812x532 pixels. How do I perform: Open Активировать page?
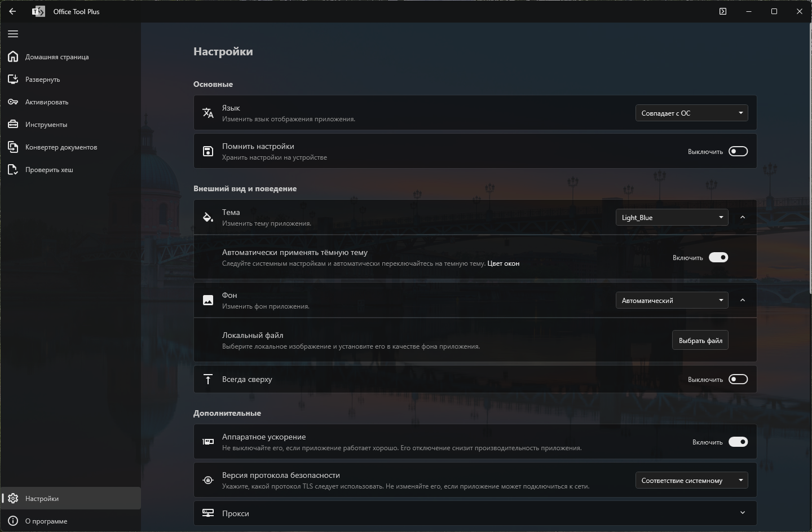pyautogui.click(x=70, y=102)
